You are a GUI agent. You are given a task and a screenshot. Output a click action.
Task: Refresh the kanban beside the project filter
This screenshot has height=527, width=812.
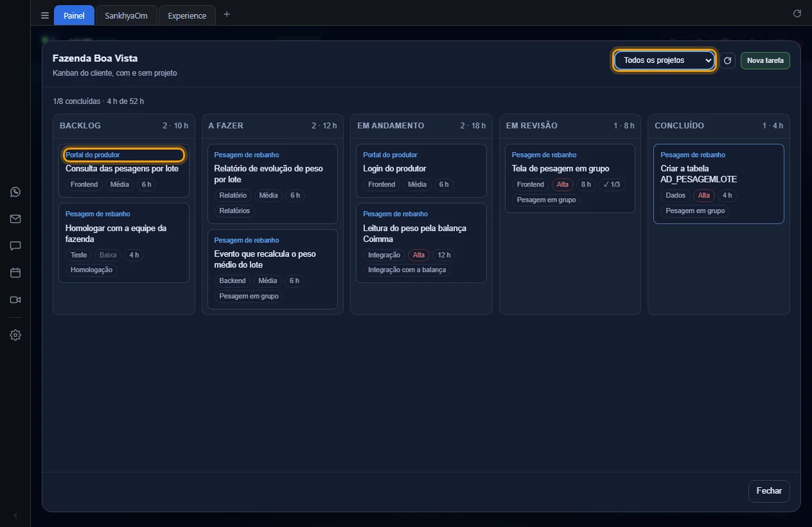727,60
